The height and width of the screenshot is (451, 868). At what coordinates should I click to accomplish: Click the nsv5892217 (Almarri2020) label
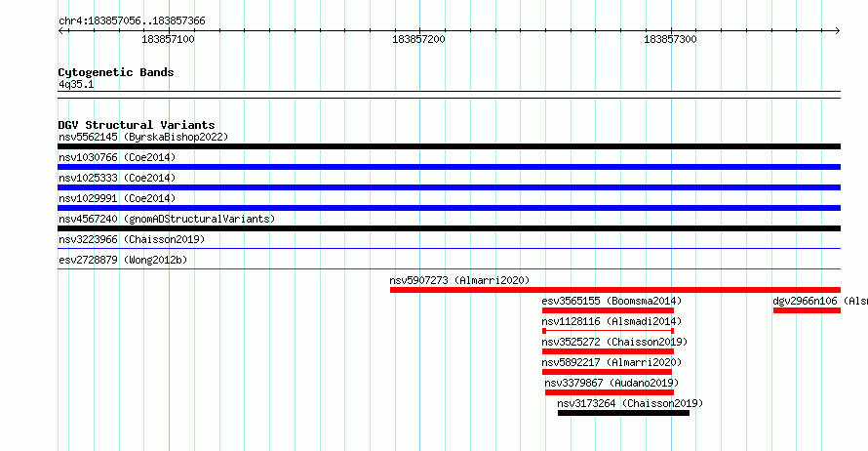[612, 362]
